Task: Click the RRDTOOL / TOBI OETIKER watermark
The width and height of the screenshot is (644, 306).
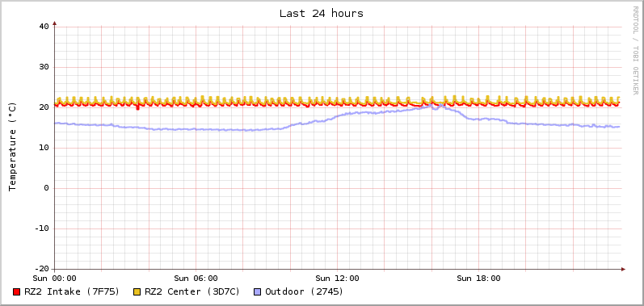Action: (635, 50)
